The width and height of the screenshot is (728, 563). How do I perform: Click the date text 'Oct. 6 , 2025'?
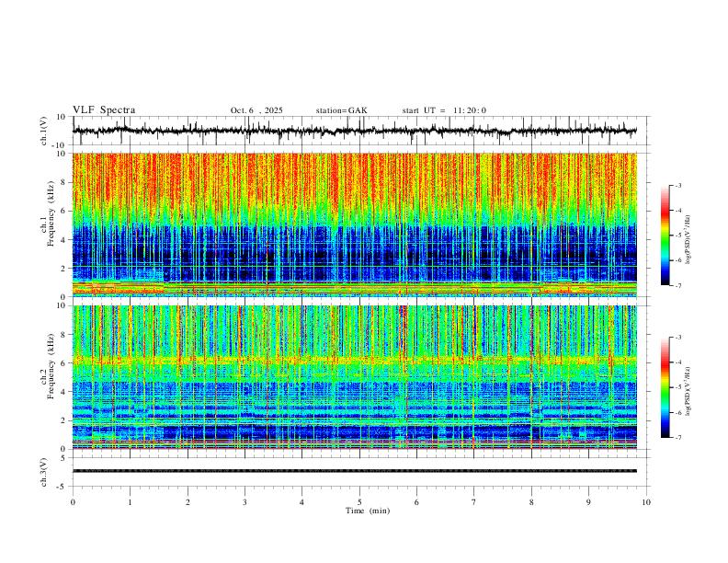[x=256, y=110]
